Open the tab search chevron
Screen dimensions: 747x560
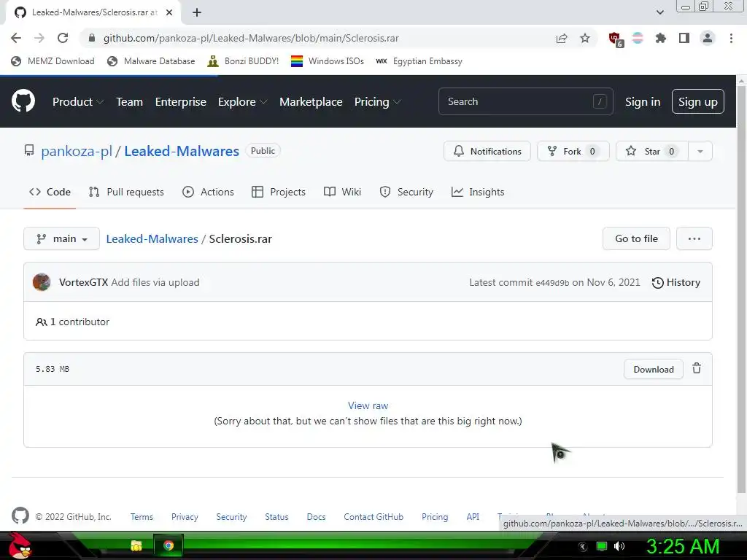coord(659,12)
